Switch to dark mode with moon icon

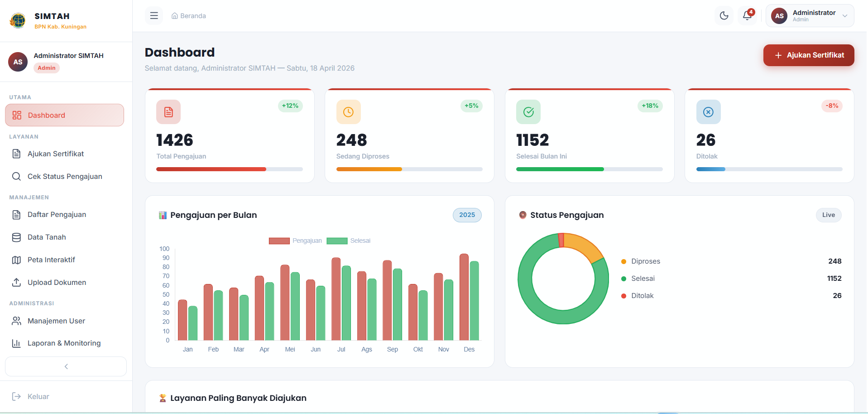pos(724,16)
